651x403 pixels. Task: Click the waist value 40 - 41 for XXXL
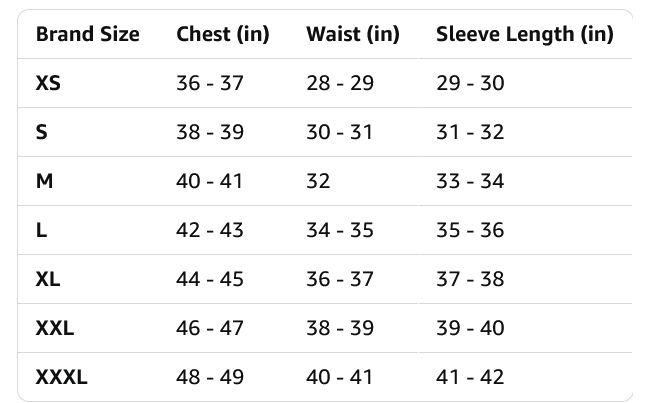pos(340,377)
